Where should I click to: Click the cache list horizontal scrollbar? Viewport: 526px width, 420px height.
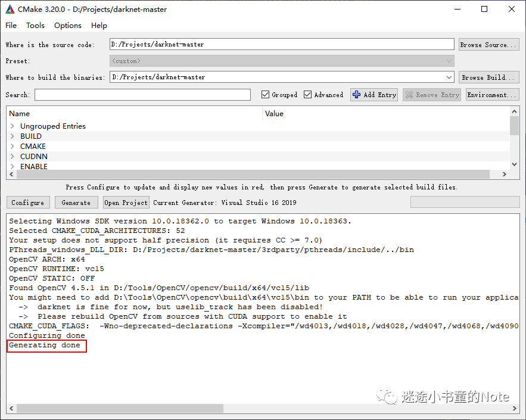coord(253,174)
